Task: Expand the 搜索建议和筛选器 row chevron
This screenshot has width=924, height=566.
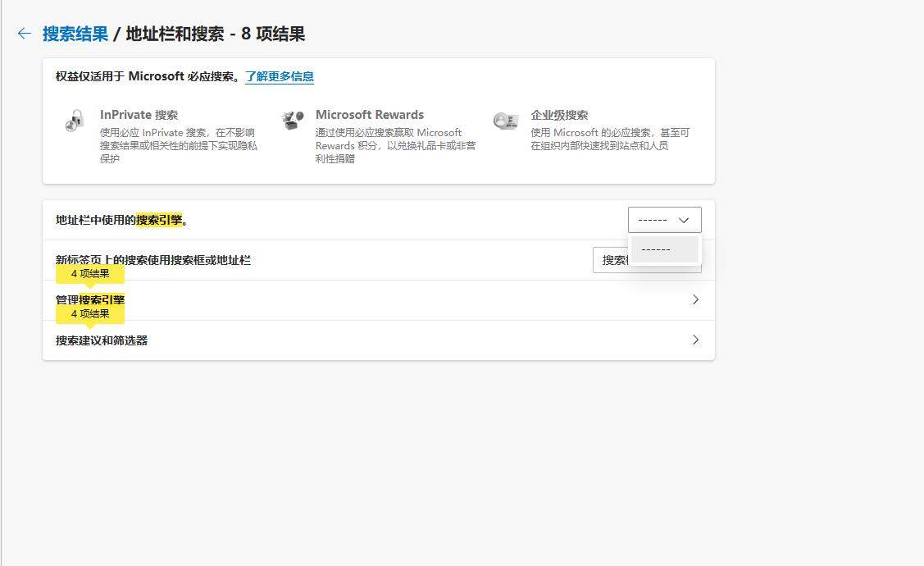Action: 696,340
